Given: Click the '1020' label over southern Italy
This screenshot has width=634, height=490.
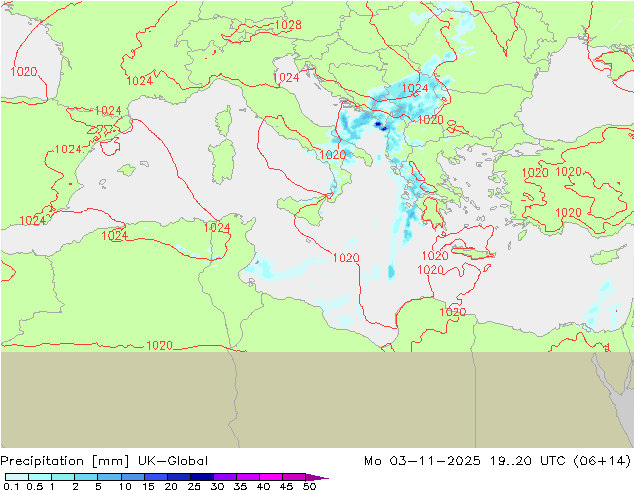Looking at the screenshot, I should click(333, 155).
